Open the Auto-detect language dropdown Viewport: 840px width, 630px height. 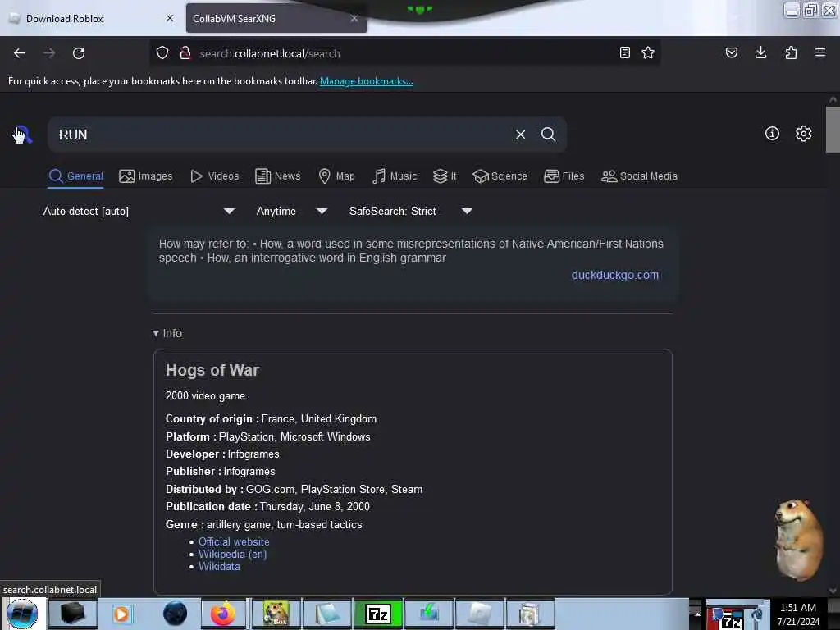[x=139, y=211]
